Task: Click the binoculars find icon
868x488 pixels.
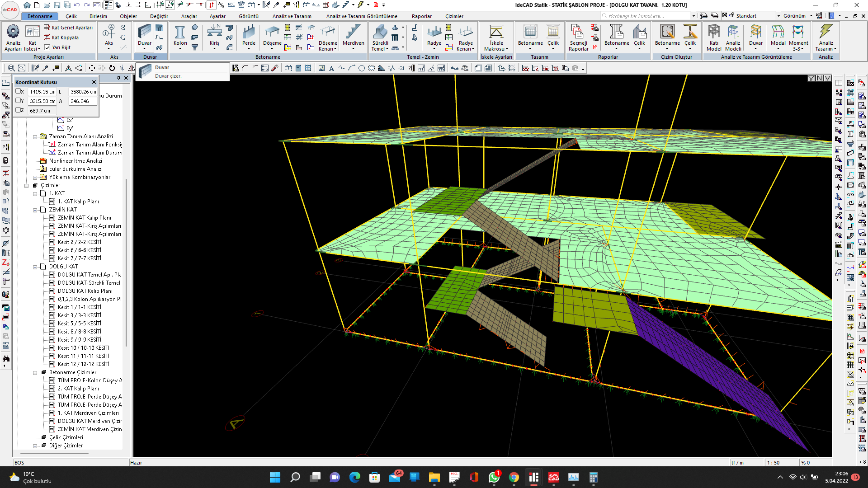Action: click(x=6, y=358)
